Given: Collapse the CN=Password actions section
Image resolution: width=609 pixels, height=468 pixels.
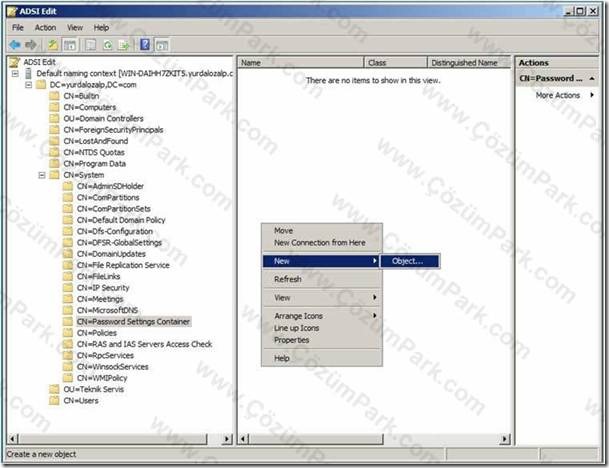Looking at the screenshot, I should [592, 78].
